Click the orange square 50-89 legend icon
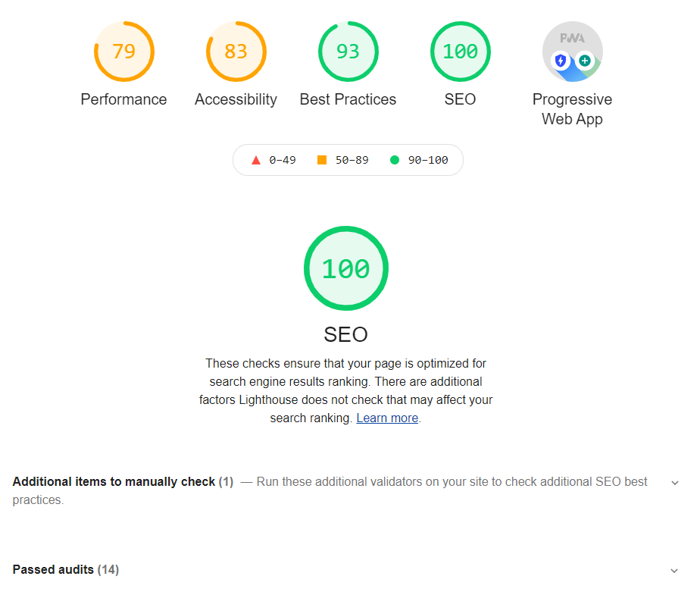Viewport: 700px width, 595px height. pyautogui.click(x=322, y=160)
